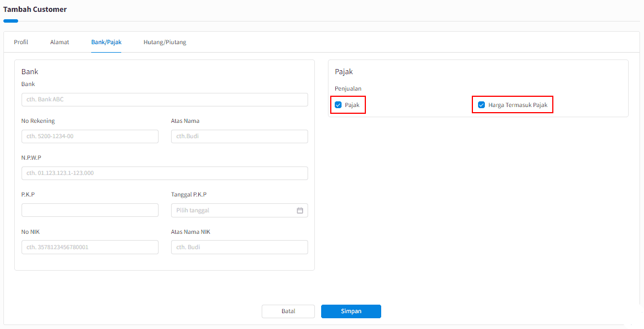Click the No NIK input field
Image resolution: width=644 pixels, height=329 pixels.
tap(90, 247)
